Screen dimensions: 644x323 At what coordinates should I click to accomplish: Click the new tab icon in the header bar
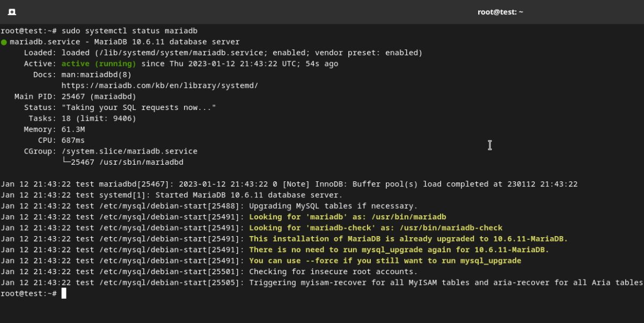point(12,12)
